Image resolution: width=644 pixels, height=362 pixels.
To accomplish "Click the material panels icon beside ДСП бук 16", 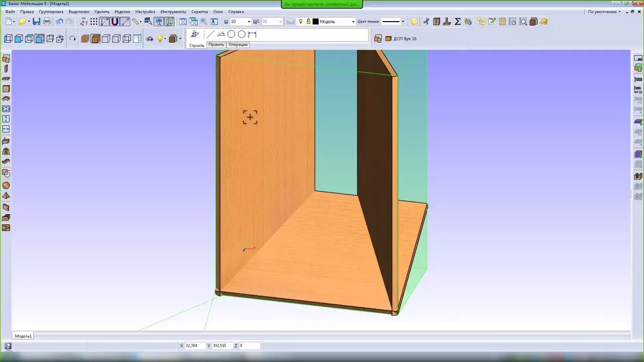I will [x=378, y=39].
